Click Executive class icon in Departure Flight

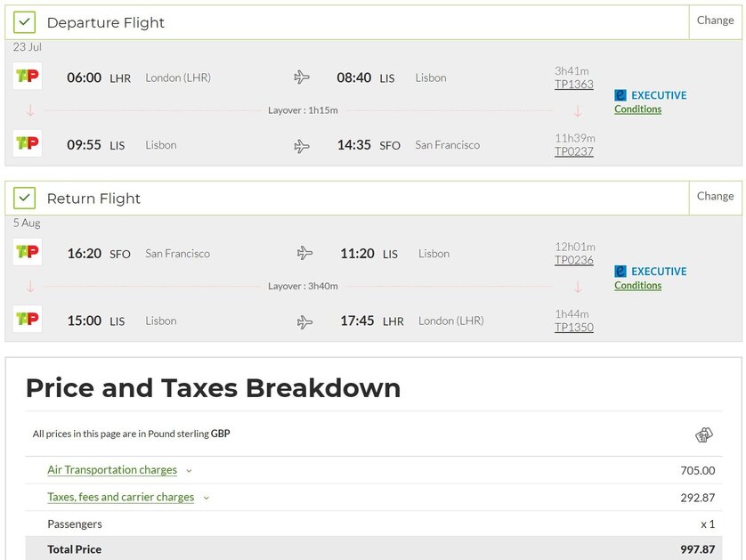620,95
